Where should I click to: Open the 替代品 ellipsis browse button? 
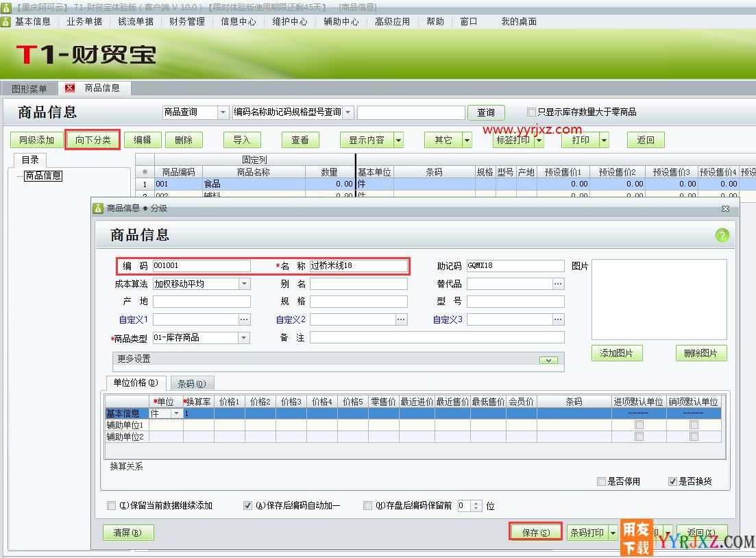coord(558,284)
